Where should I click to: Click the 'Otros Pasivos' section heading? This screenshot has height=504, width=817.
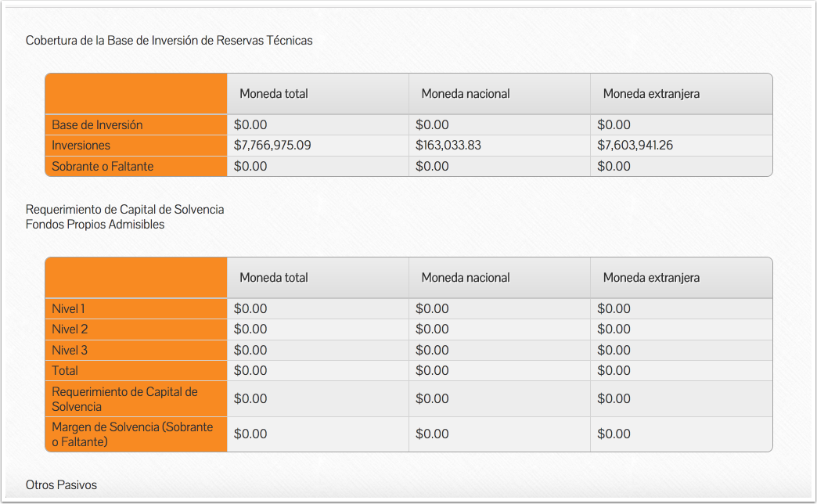[x=61, y=485]
